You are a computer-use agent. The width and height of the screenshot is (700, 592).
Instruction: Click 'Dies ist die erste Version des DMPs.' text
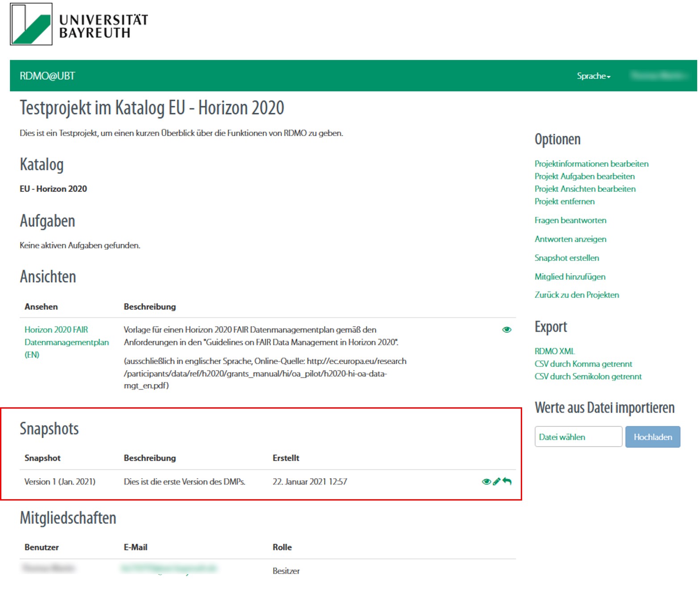pyautogui.click(x=185, y=481)
